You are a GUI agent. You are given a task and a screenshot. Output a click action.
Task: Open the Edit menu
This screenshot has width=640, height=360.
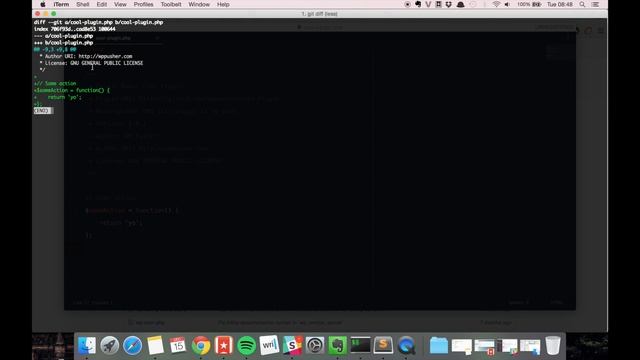pyautogui.click(x=102, y=4)
